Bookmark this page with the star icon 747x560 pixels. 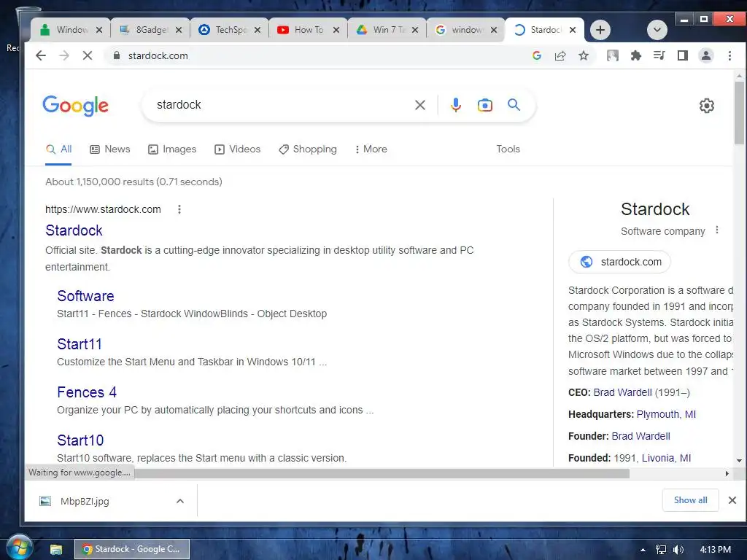[583, 55]
